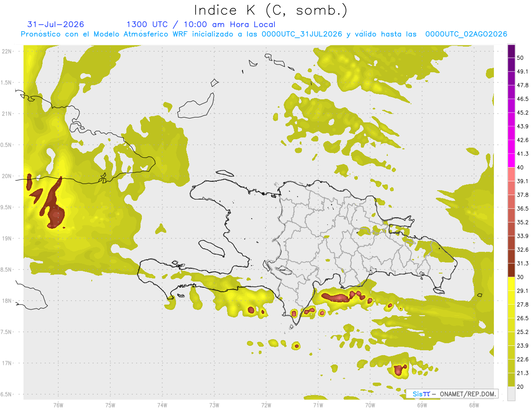Click the legend value 41.3

pyautogui.click(x=523, y=154)
